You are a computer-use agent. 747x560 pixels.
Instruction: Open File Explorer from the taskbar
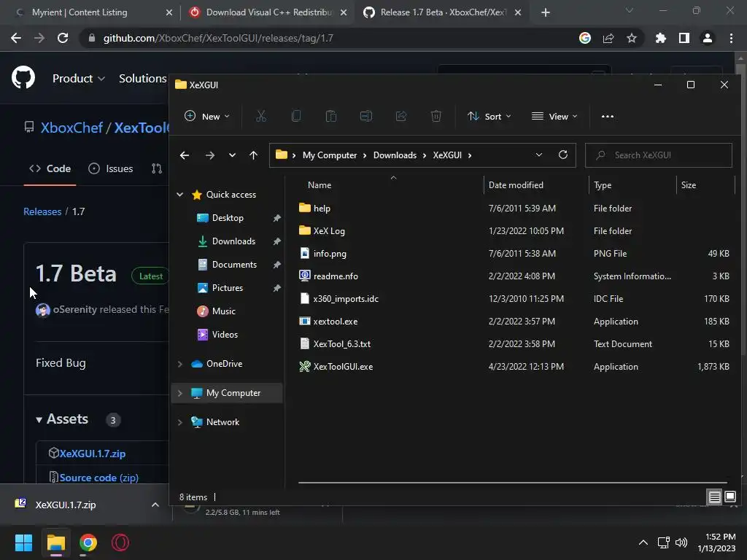[55, 542]
